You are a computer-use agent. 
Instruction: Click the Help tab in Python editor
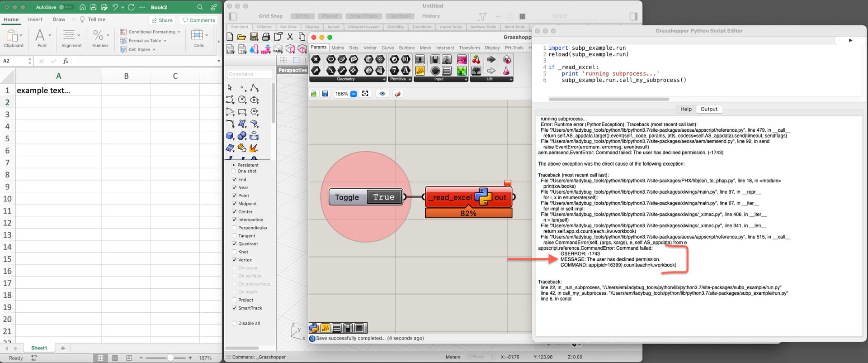(686, 109)
